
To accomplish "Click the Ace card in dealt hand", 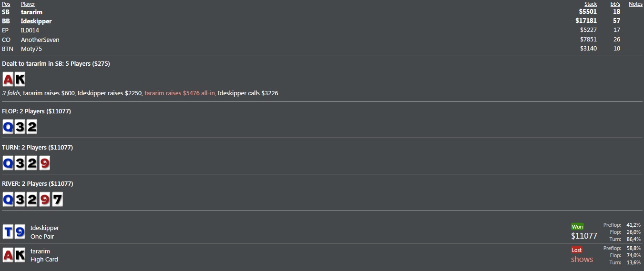I will pyautogui.click(x=8, y=79).
